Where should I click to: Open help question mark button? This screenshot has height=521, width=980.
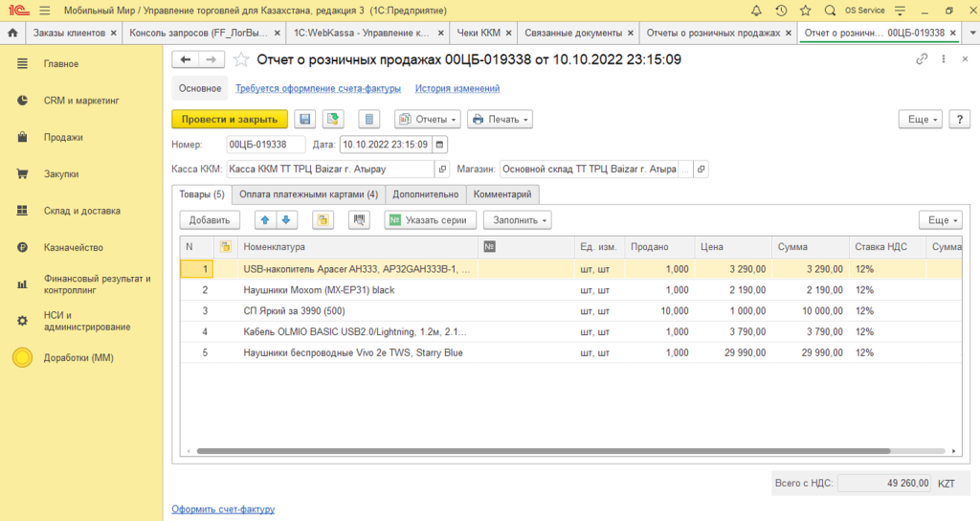point(959,119)
